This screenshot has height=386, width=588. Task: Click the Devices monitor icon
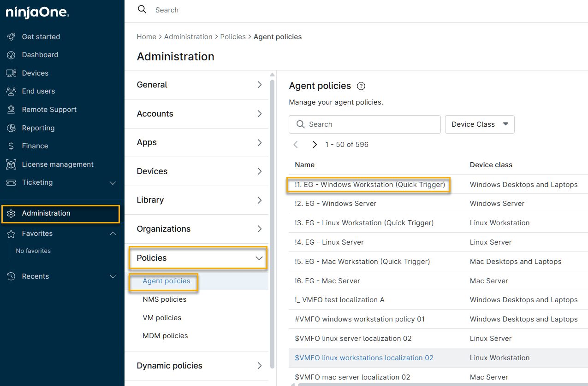(11, 73)
